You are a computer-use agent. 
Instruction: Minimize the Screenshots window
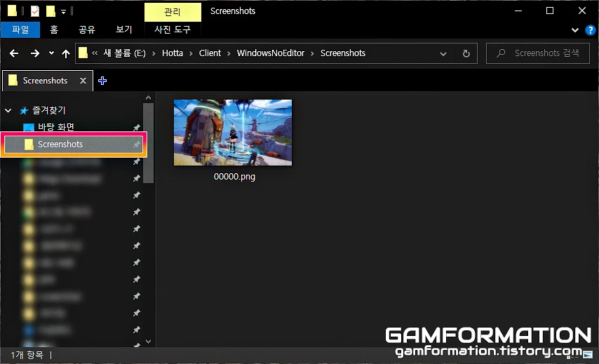tap(518, 11)
